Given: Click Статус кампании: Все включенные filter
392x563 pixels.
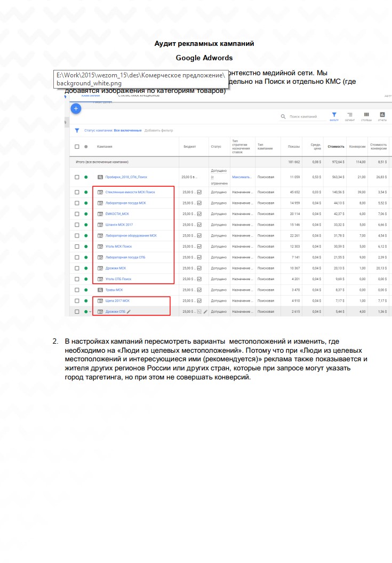Looking at the screenshot, I should [113, 130].
